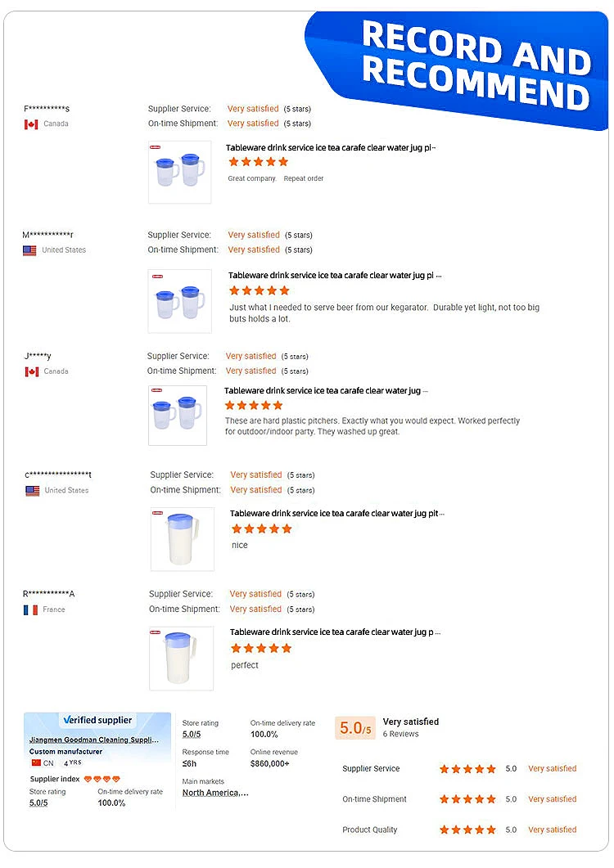Click the 6 Reviews count text

click(400, 734)
